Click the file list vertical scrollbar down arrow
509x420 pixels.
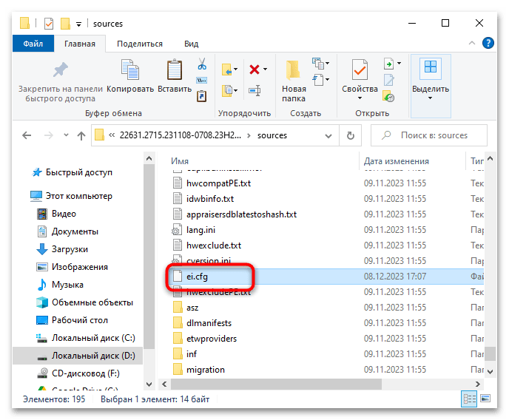point(491,372)
